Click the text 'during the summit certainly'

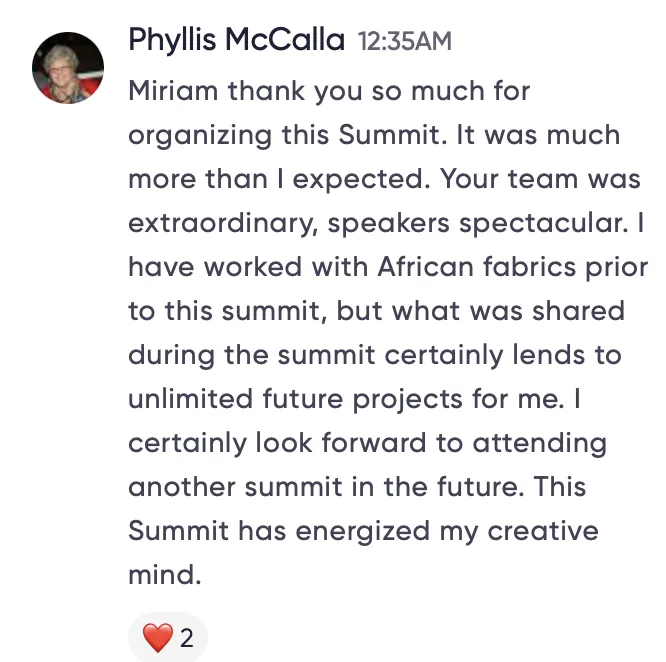tap(316, 356)
